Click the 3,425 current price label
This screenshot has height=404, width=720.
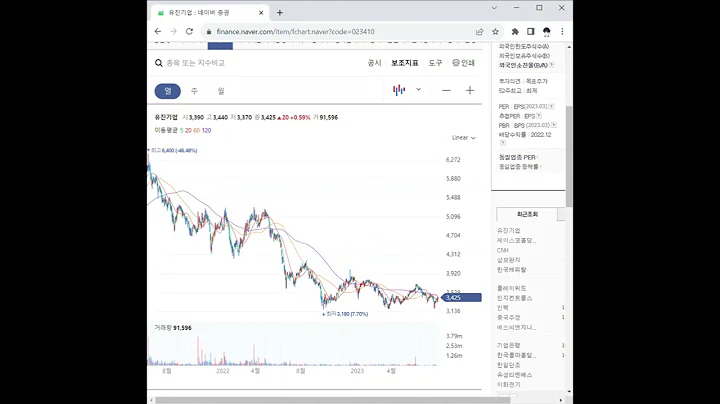click(x=461, y=297)
